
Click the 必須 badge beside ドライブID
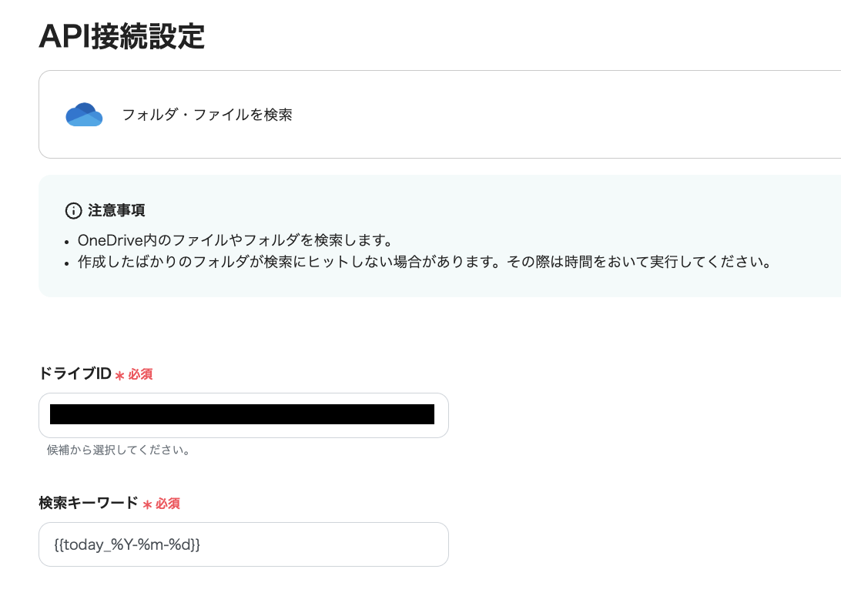point(140,375)
